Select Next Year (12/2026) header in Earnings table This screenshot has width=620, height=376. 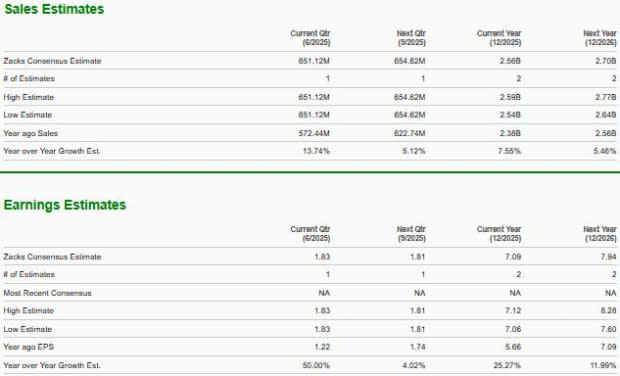pyautogui.click(x=600, y=234)
